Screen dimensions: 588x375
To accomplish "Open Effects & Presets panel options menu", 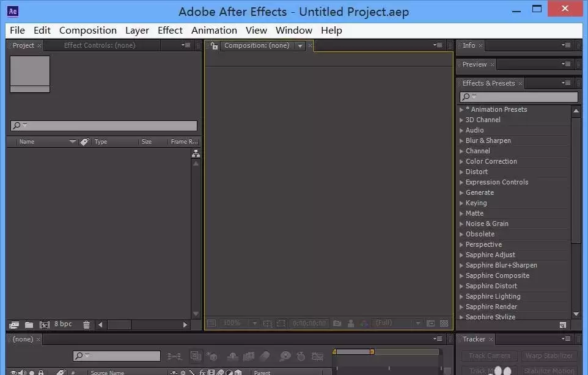I will (x=566, y=83).
